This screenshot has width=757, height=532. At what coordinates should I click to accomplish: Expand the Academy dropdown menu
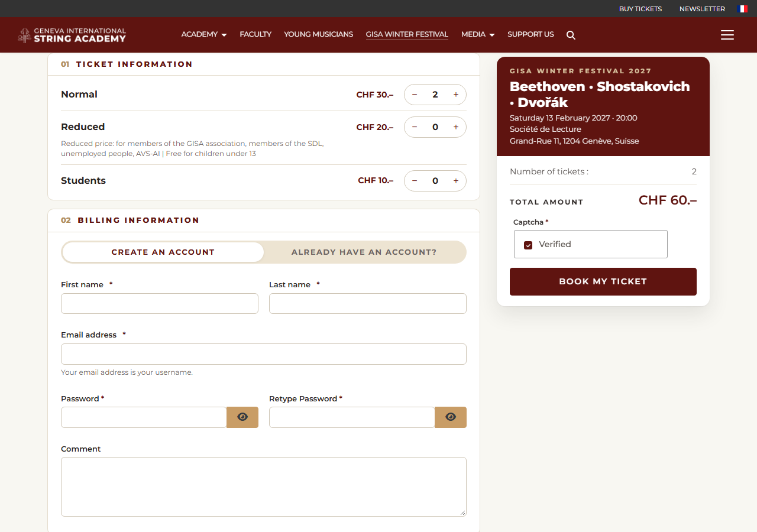pyautogui.click(x=204, y=34)
